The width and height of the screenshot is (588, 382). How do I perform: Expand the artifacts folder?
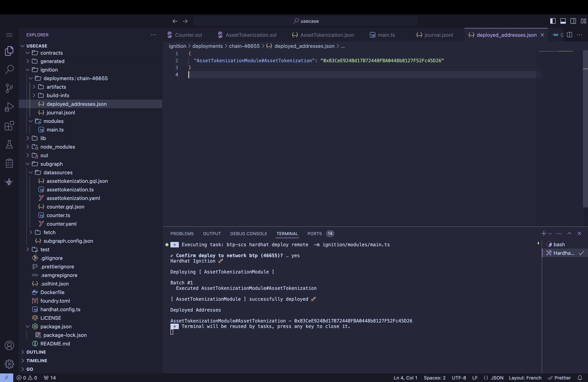point(56,87)
